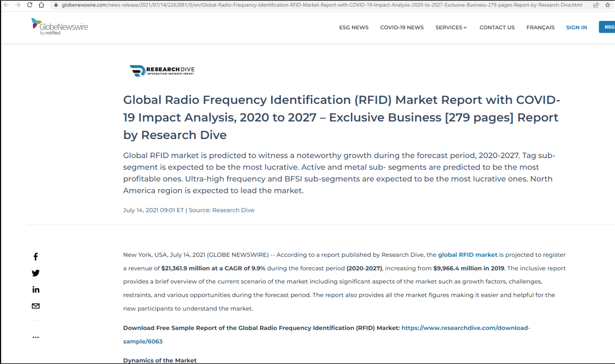Go back to previous page

(x=6, y=5)
